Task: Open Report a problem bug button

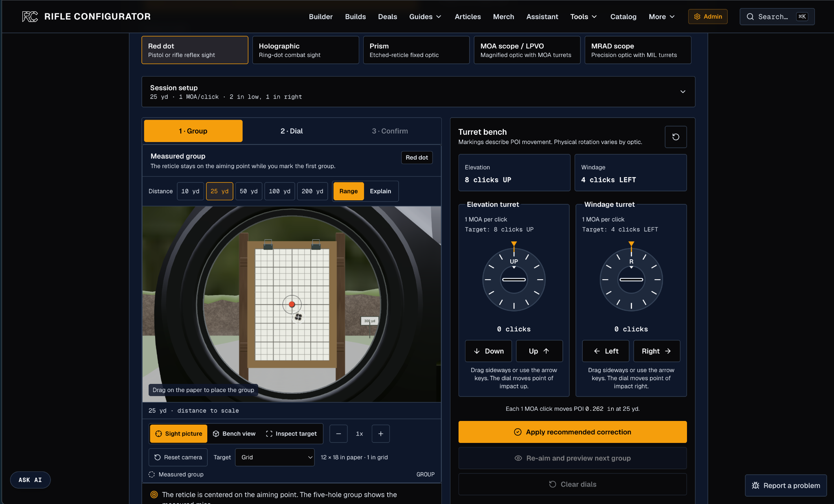Action: point(786,485)
